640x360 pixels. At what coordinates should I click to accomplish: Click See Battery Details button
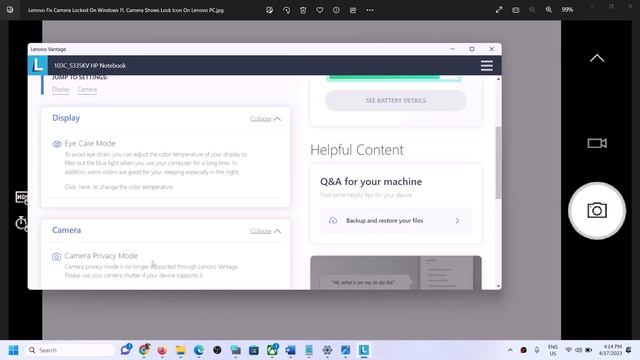coord(396,100)
